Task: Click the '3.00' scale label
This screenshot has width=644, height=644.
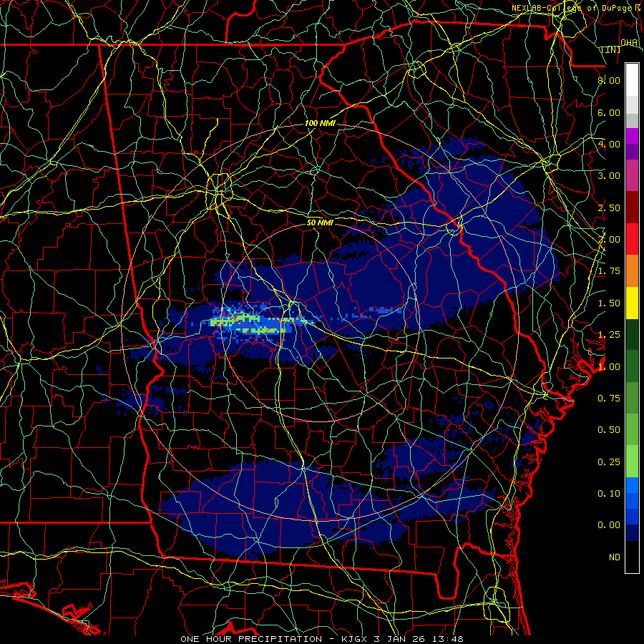Action: tap(609, 176)
